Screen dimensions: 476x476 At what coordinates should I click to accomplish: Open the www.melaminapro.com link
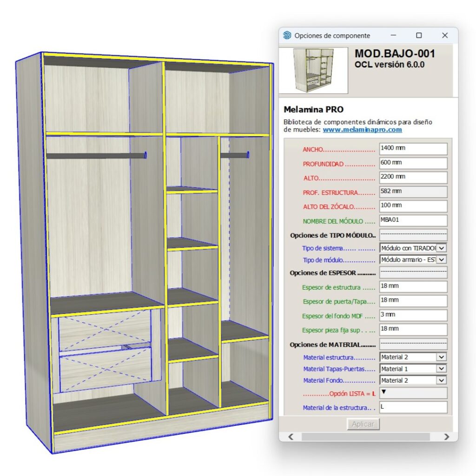tap(362, 130)
